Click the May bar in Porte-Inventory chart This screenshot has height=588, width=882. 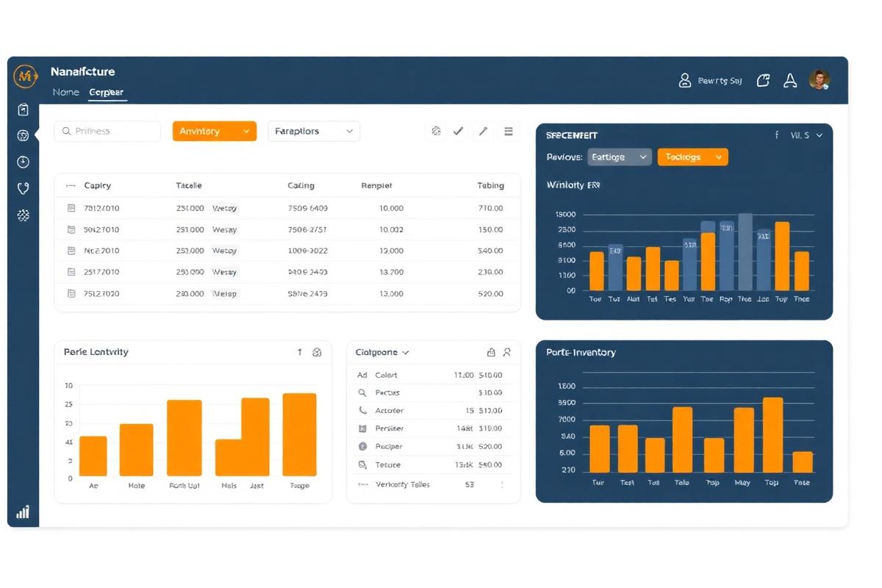[x=744, y=440]
